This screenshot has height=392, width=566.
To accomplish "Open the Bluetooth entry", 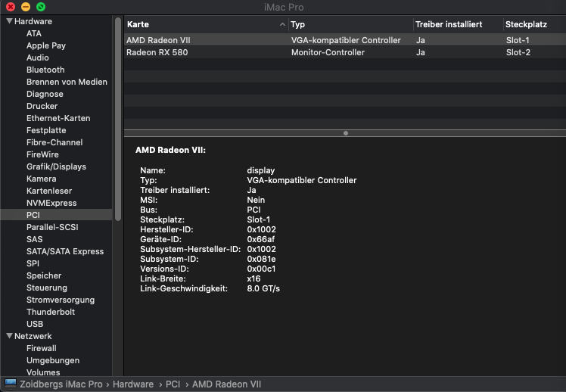I will tap(45, 70).
